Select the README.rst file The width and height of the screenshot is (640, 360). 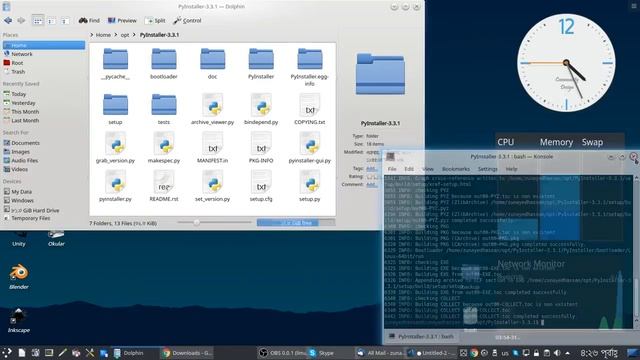click(164, 186)
